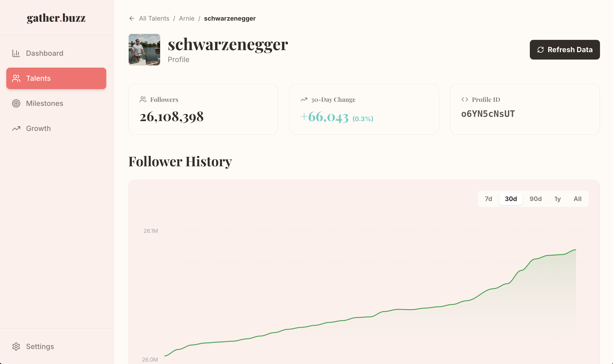Click the schwarzenegger profile photo thumbnail

click(144, 49)
